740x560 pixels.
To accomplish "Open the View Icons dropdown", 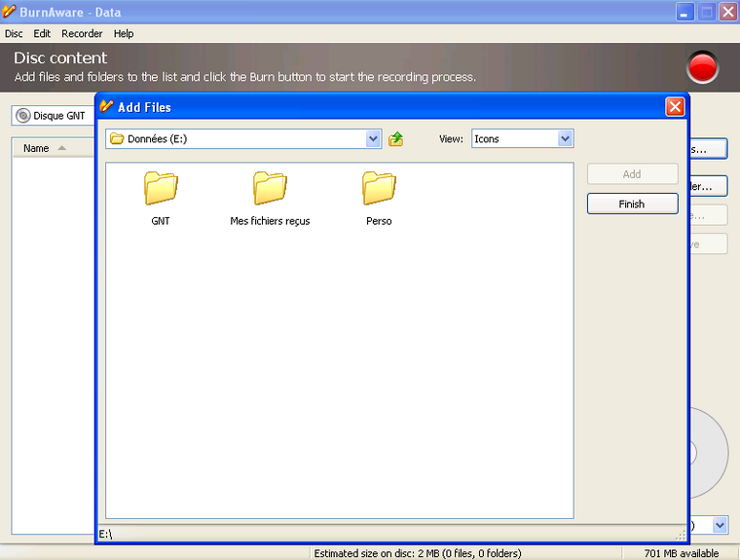I will (x=565, y=139).
